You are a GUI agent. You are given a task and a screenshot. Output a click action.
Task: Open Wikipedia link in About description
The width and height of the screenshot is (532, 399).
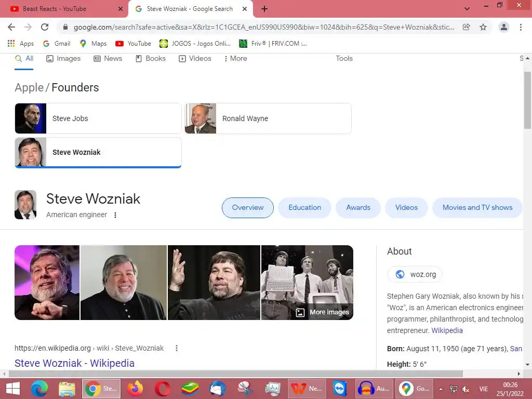(x=447, y=330)
